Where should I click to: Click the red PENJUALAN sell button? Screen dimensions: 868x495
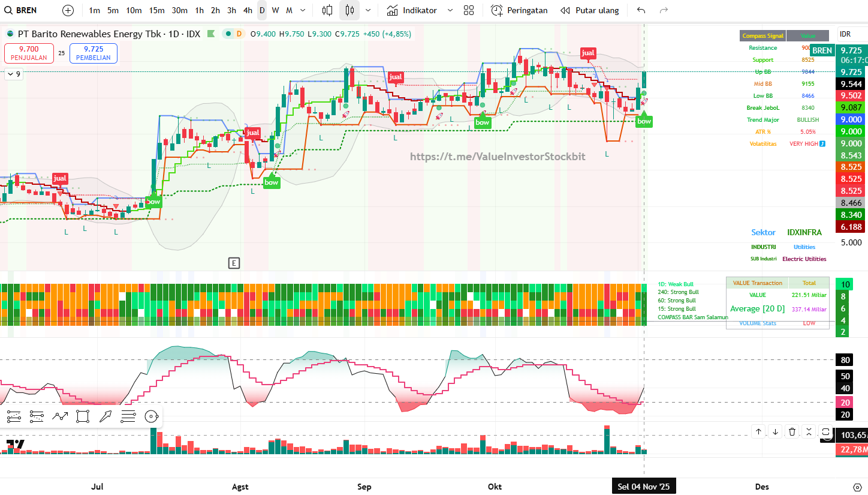pyautogui.click(x=29, y=53)
